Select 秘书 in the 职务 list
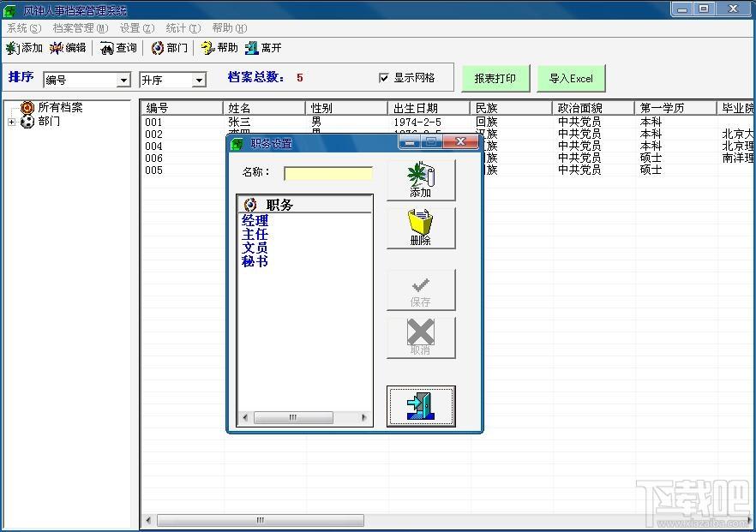This screenshot has height=532, width=756. coord(255,261)
